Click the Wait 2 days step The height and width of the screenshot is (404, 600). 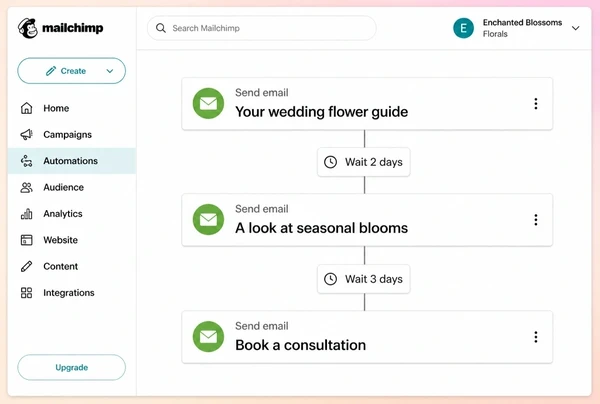pyautogui.click(x=364, y=162)
